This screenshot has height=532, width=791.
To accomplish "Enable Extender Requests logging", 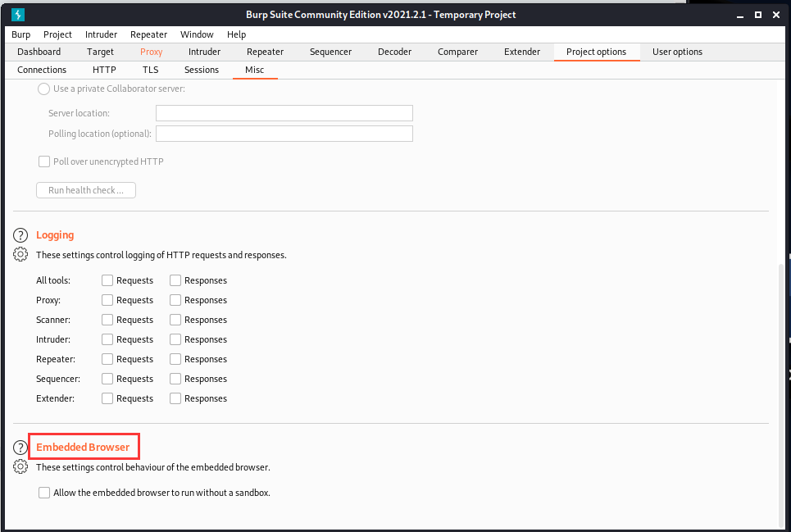I will click(107, 398).
